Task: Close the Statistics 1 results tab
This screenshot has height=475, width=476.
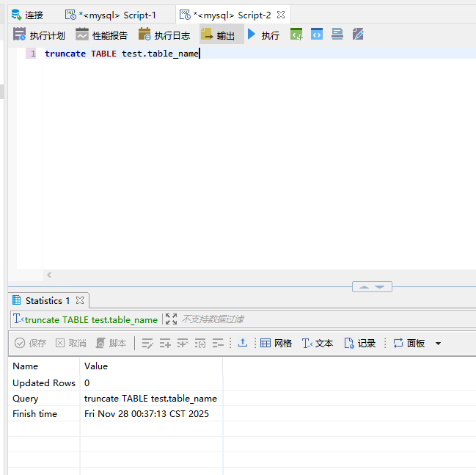Action: point(80,300)
